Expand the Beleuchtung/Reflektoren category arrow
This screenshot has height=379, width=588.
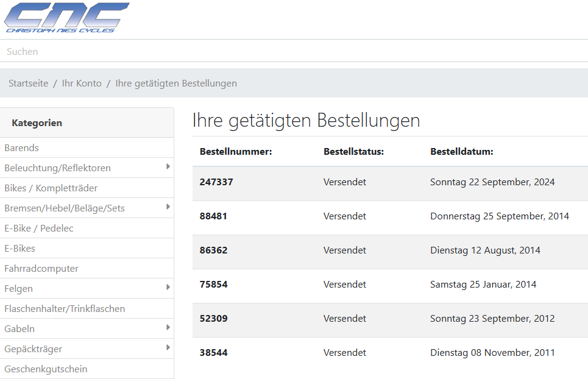click(168, 166)
